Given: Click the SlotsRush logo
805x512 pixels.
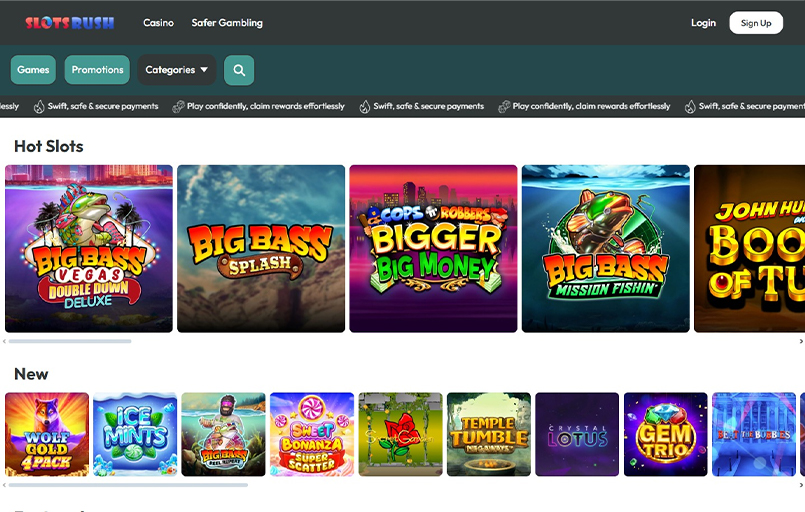Looking at the screenshot, I should 69,22.
